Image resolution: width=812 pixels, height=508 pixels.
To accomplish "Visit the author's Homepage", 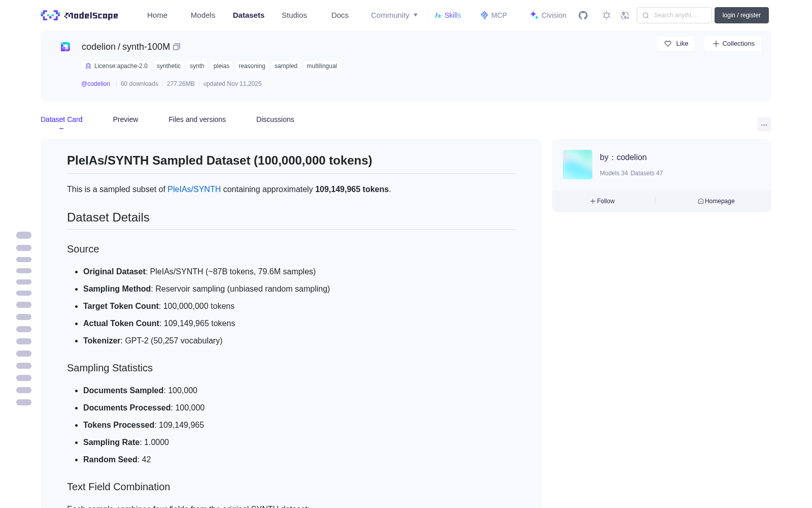I will (716, 201).
